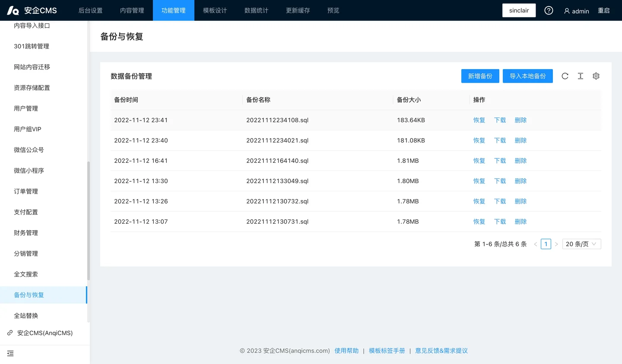
Task: Click 预览 in the top bar
Action: 333,10
